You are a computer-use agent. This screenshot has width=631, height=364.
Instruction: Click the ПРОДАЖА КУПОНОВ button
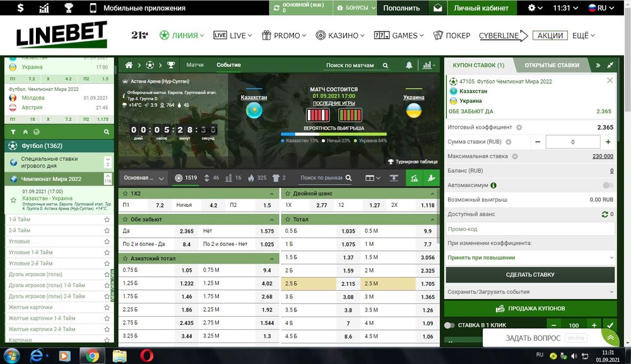[x=531, y=308]
